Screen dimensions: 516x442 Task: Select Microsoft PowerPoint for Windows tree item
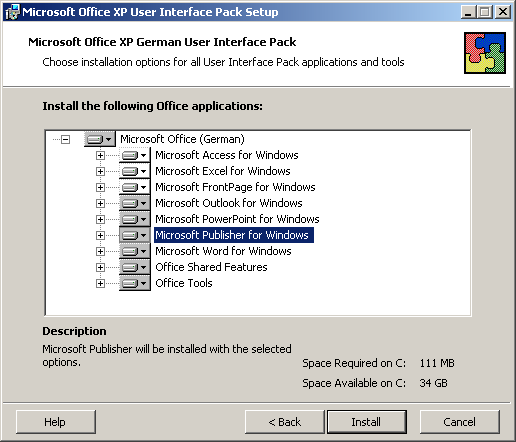click(237, 219)
